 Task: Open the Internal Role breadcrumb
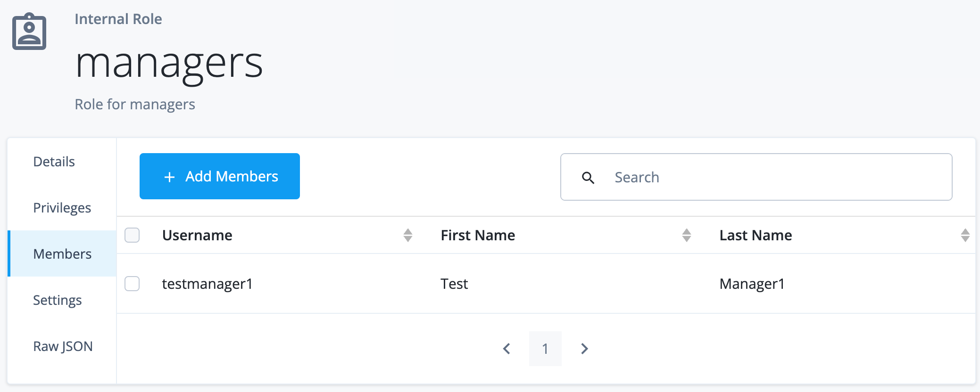(118, 19)
